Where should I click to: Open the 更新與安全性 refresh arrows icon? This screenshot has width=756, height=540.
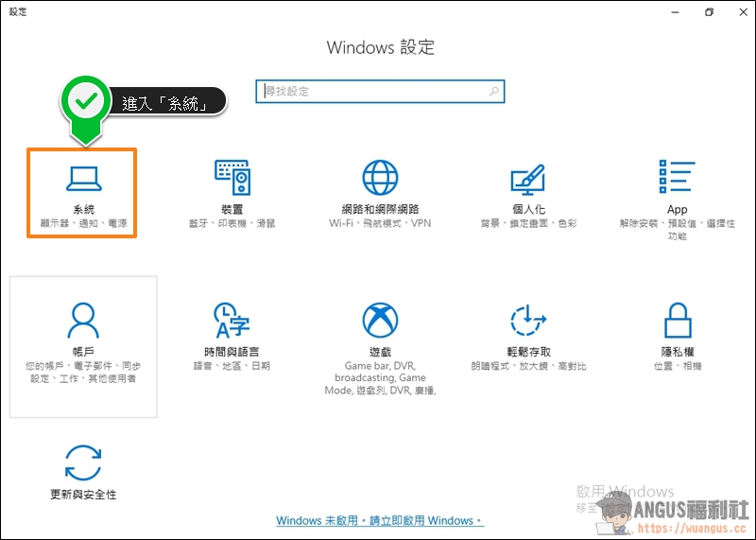pos(83,463)
